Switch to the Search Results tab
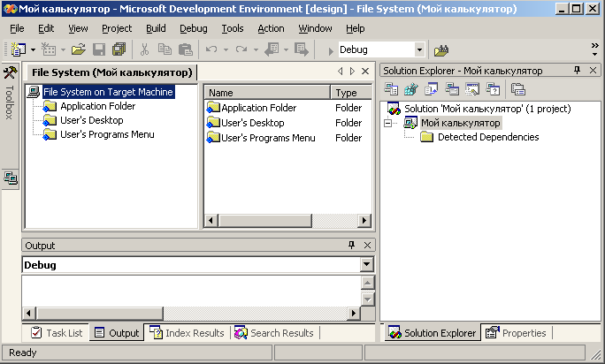This screenshot has height=364, width=605. click(x=274, y=333)
